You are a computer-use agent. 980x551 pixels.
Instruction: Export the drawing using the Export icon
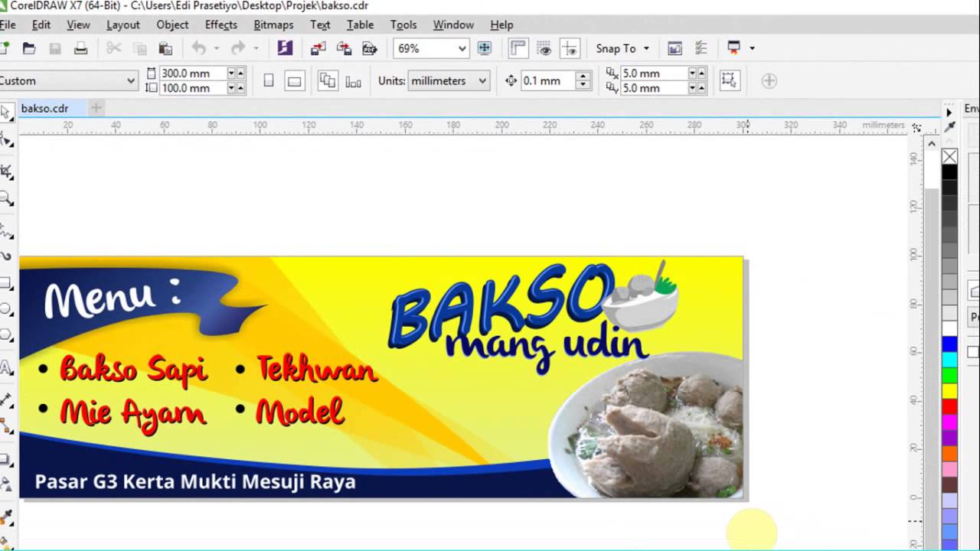(x=345, y=48)
